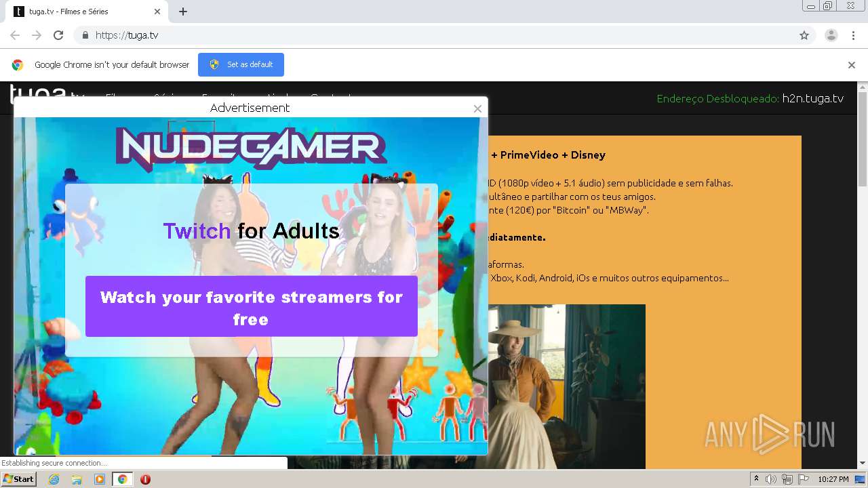Close the Advertisement popup

click(x=477, y=108)
